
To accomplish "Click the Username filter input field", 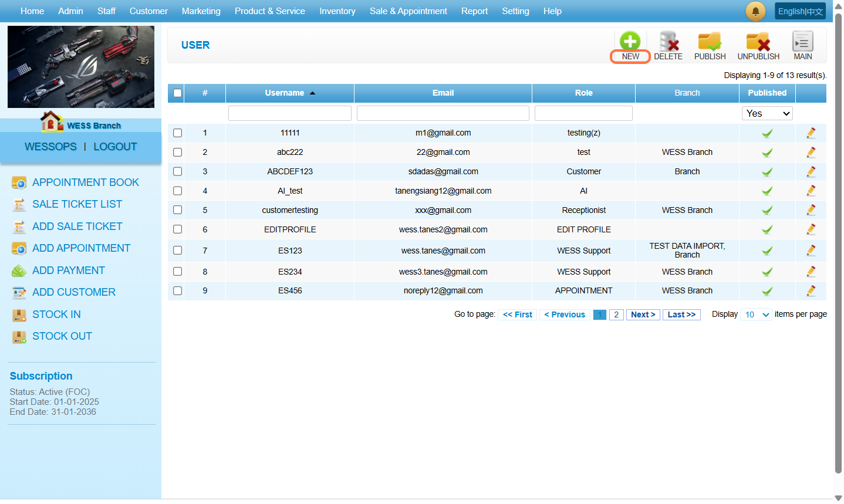I will [290, 113].
